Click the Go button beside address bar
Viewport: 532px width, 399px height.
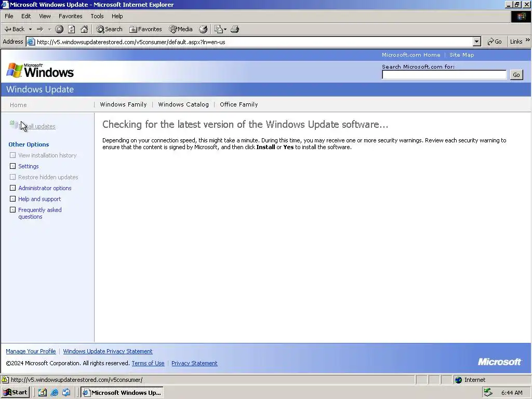click(495, 42)
